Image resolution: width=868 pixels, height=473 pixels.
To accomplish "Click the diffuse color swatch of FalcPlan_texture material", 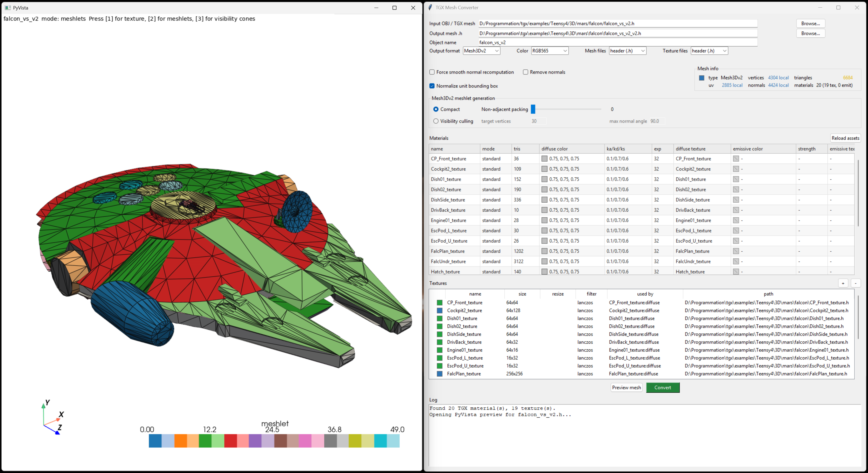I will point(544,251).
